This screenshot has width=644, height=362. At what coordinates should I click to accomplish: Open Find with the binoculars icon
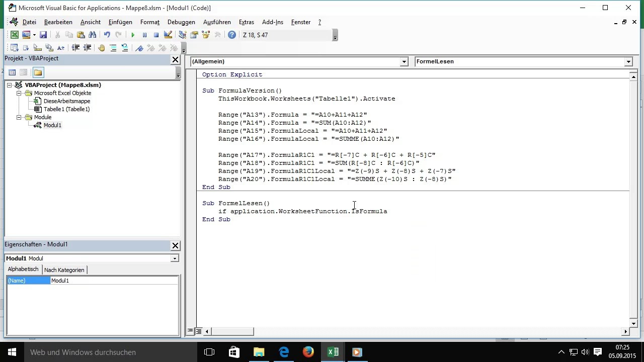point(92,35)
